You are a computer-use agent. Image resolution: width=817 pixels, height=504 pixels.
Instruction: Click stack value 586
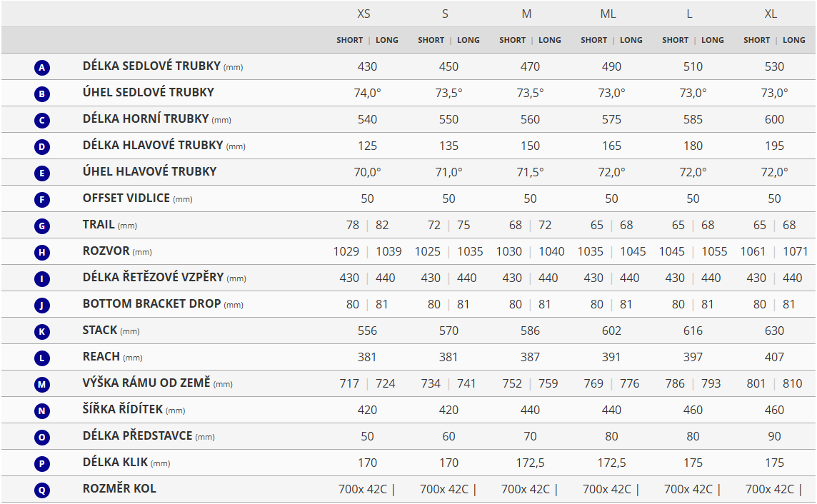(x=530, y=331)
